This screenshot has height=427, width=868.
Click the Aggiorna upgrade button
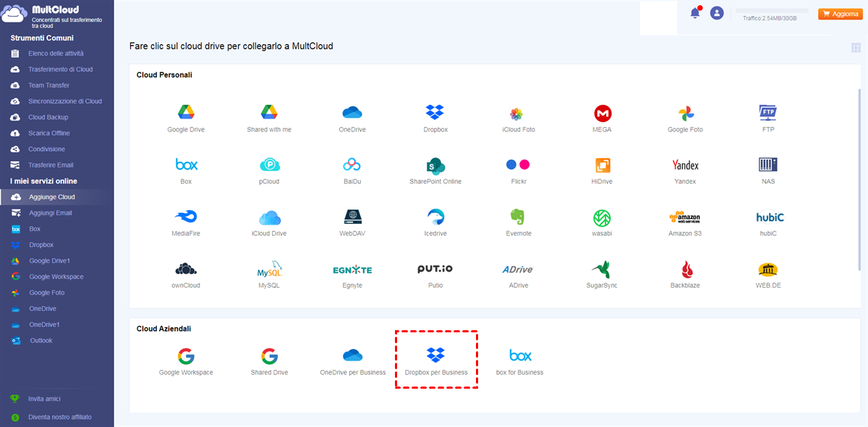(839, 14)
